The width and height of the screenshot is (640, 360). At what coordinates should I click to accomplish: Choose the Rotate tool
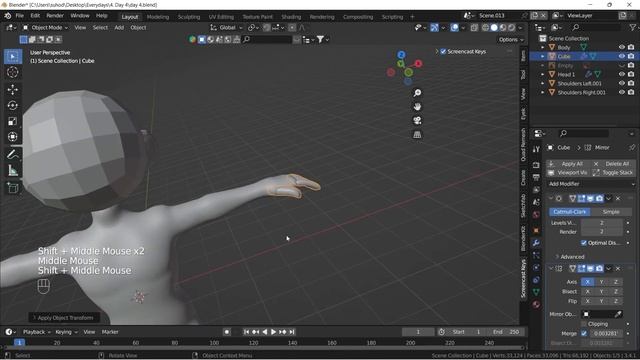[13, 105]
